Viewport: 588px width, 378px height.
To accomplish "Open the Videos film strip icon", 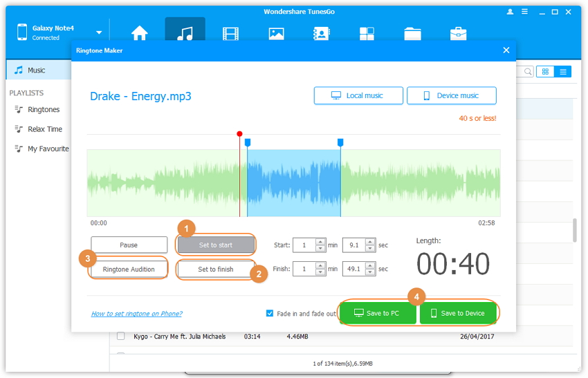I will coord(230,34).
